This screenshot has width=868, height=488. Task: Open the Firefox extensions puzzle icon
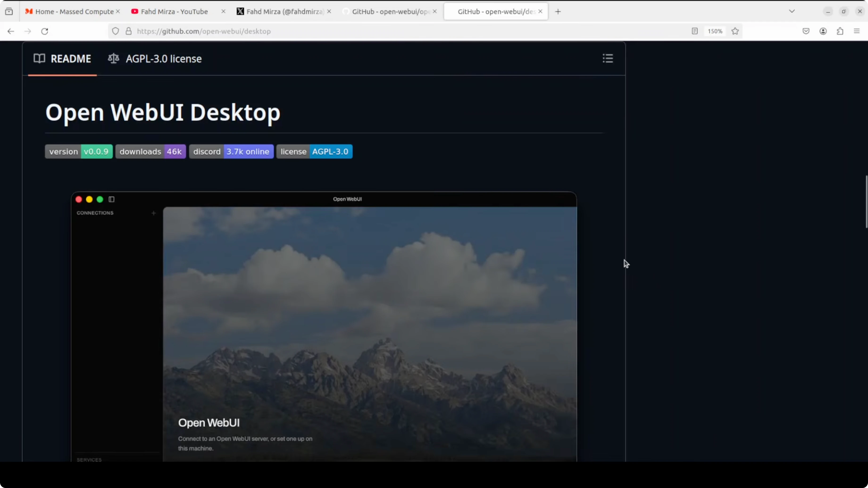[840, 31]
